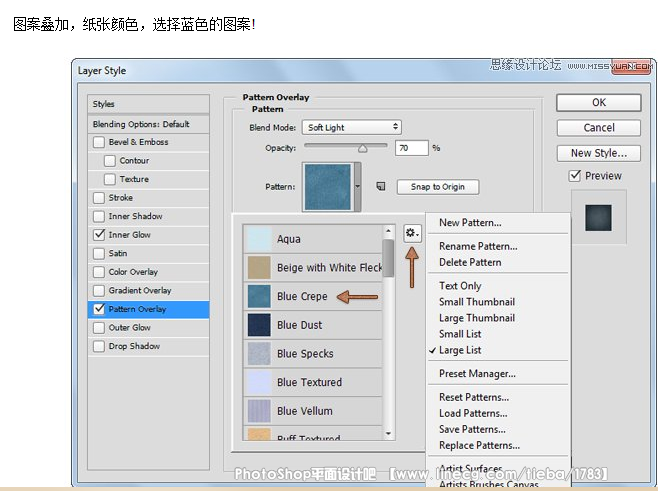Viewport: 658px width, 491px height.
Task: Toggle the Preview checkbox
Action: (x=575, y=175)
